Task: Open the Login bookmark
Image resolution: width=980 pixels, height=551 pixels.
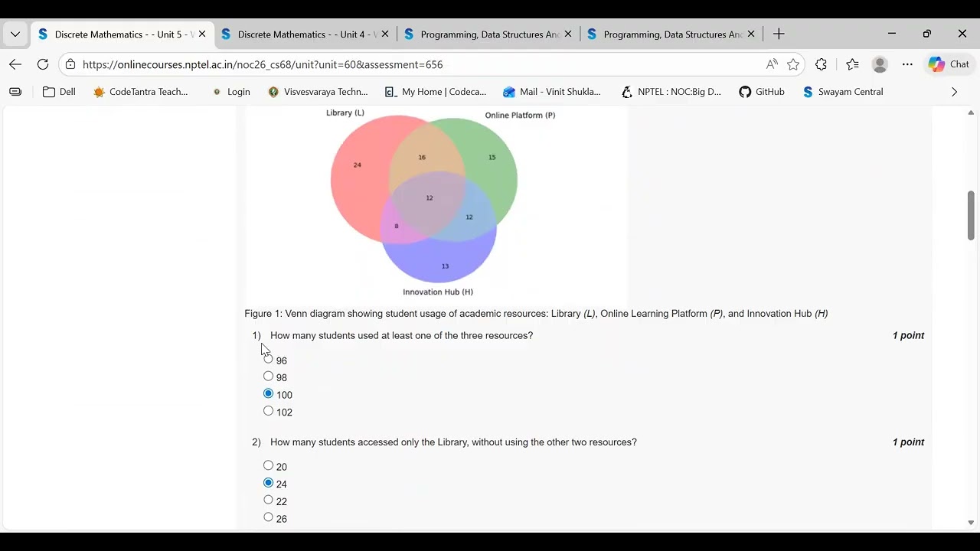Action: (231, 92)
